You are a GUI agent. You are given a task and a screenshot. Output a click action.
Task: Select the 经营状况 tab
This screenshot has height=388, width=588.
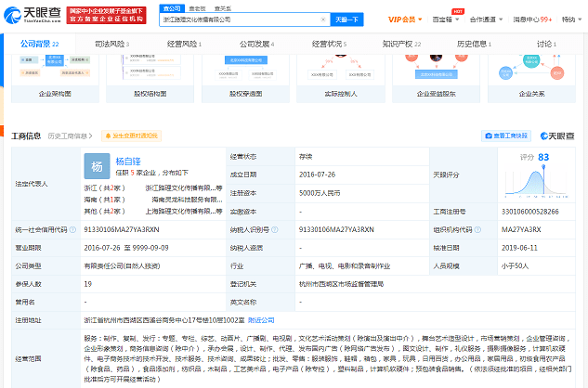click(x=329, y=44)
